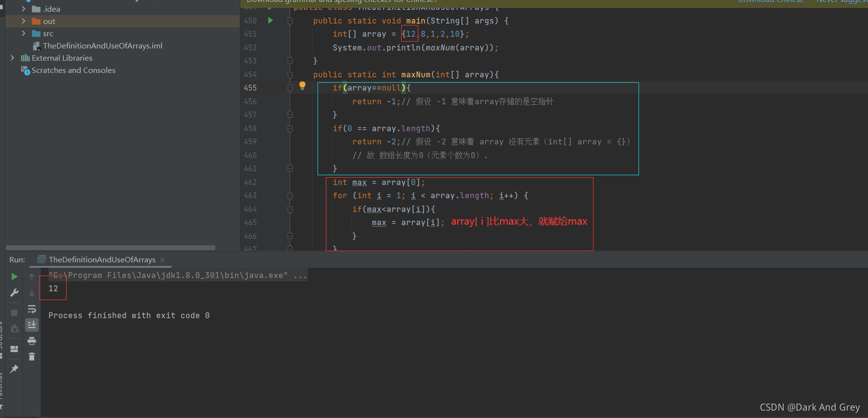Click line number 455 in gutter
This screenshot has height=418, width=868.
click(x=250, y=88)
